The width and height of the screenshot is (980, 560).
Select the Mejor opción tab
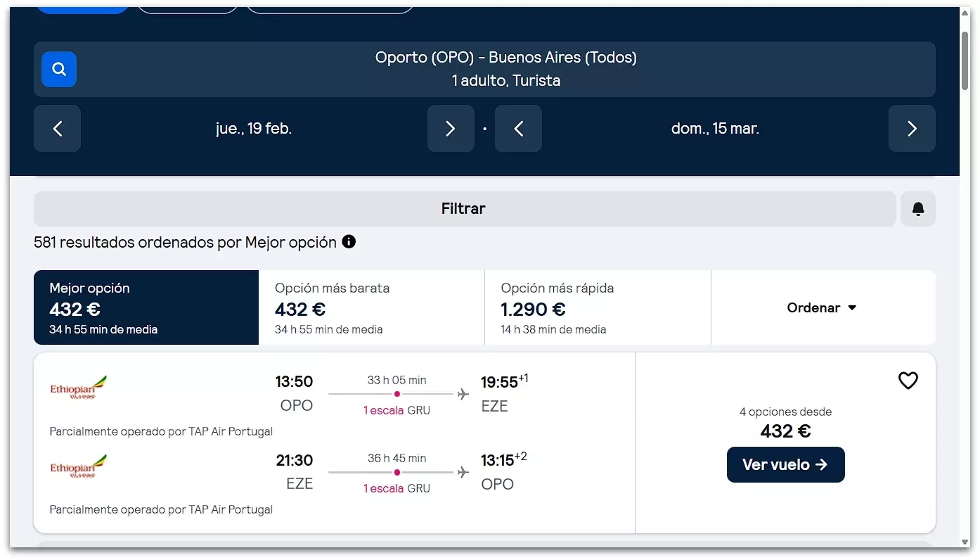tap(146, 307)
